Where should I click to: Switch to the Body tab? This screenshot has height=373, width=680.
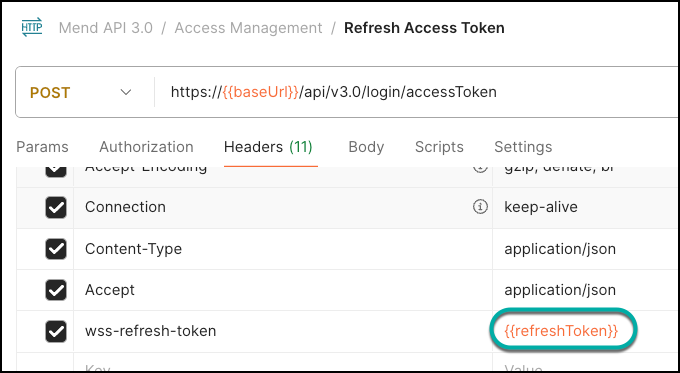366,147
